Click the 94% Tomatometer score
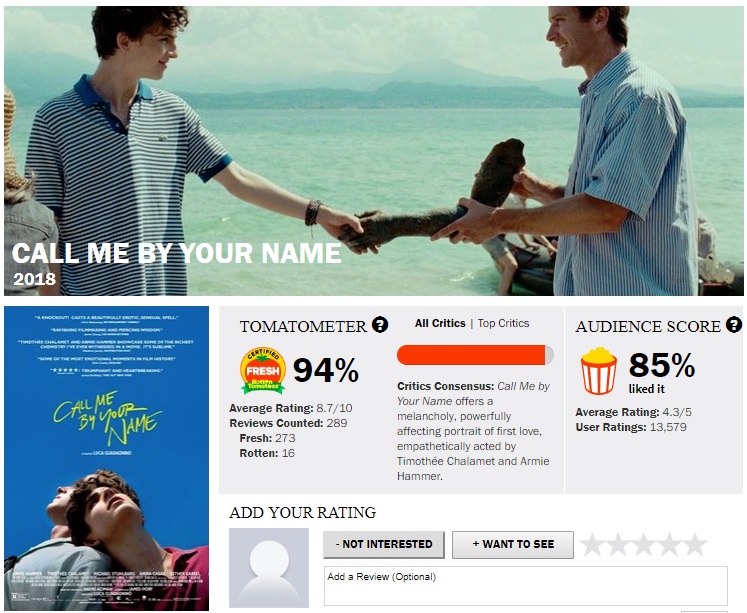Viewport: 747px width, 613px height. pos(325,370)
